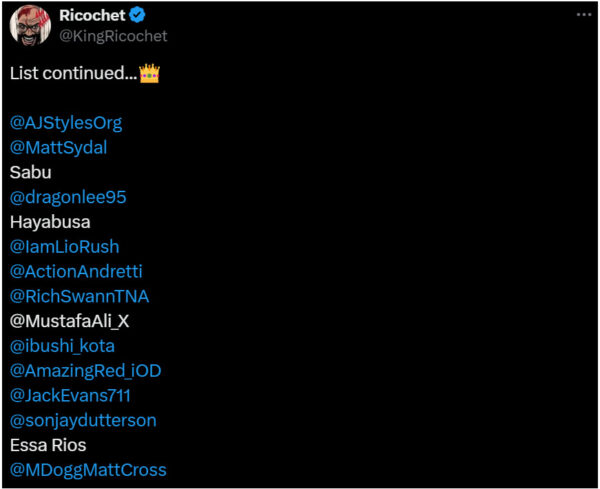Open the @dragonlee95 mention link

(68, 197)
